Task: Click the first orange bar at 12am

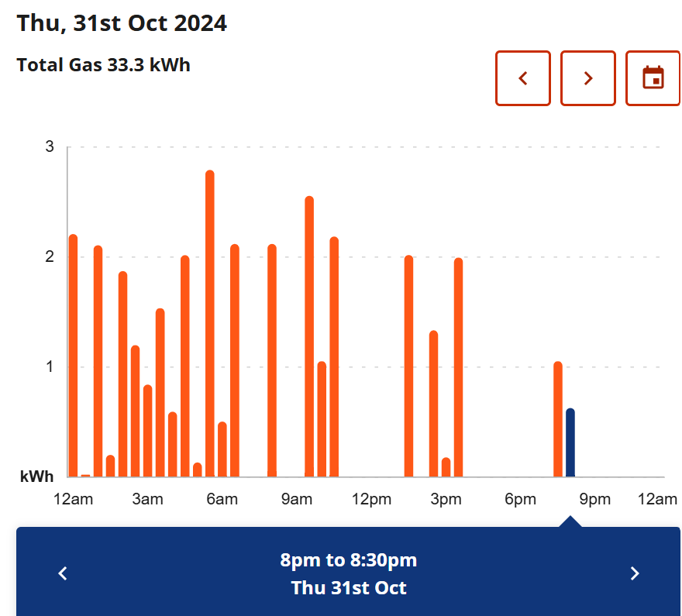Action: [74, 356]
